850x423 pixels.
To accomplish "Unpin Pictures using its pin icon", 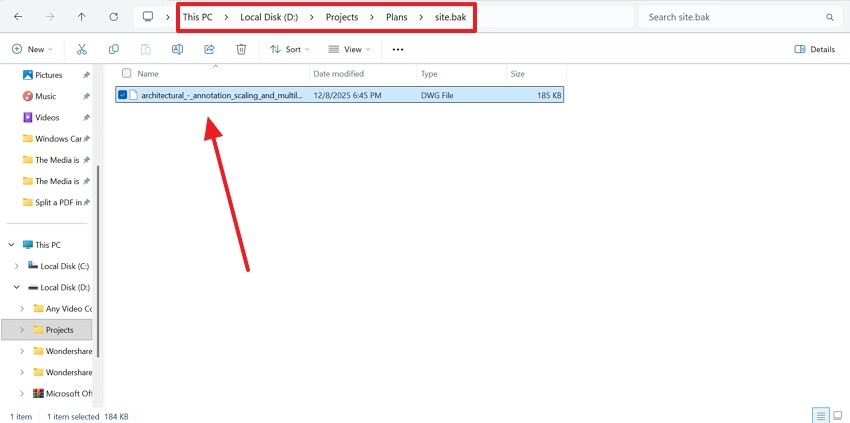I will pos(86,75).
